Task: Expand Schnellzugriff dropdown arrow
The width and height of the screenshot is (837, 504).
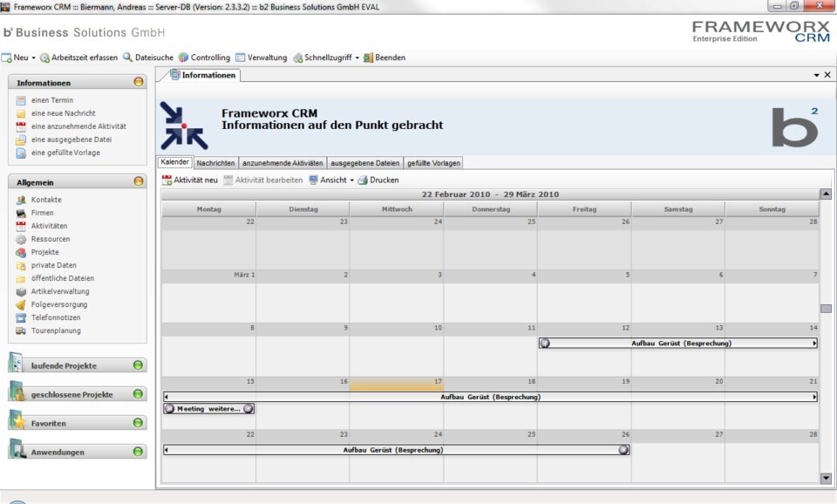Action: tap(357, 58)
